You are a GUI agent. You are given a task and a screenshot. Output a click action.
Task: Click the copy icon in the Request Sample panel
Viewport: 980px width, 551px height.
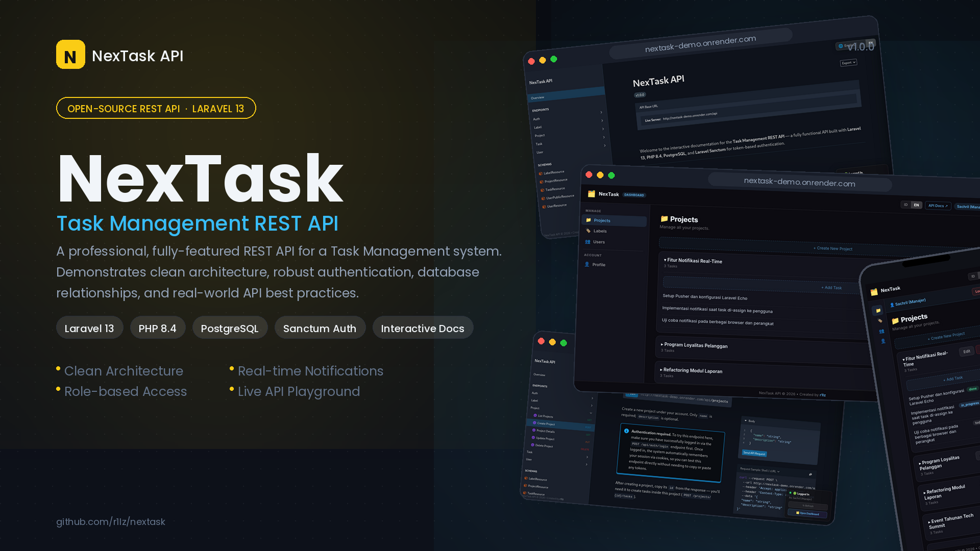click(811, 474)
